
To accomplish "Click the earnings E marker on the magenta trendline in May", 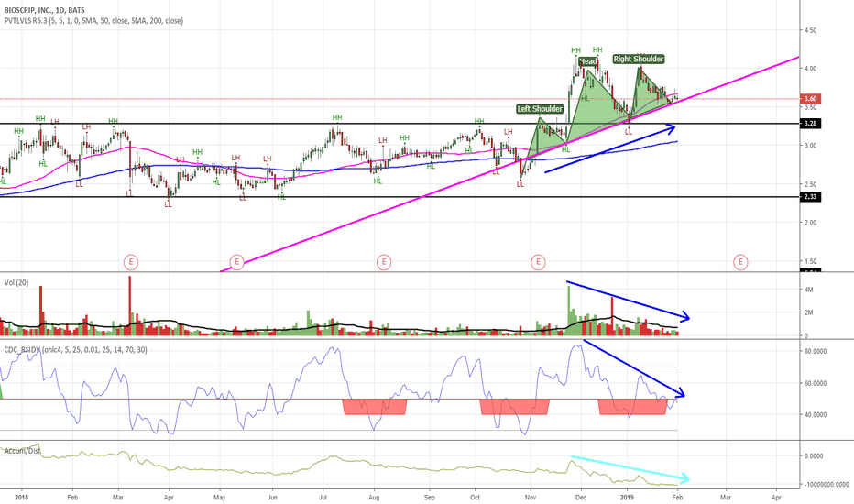I will click(x=236, y=263).
